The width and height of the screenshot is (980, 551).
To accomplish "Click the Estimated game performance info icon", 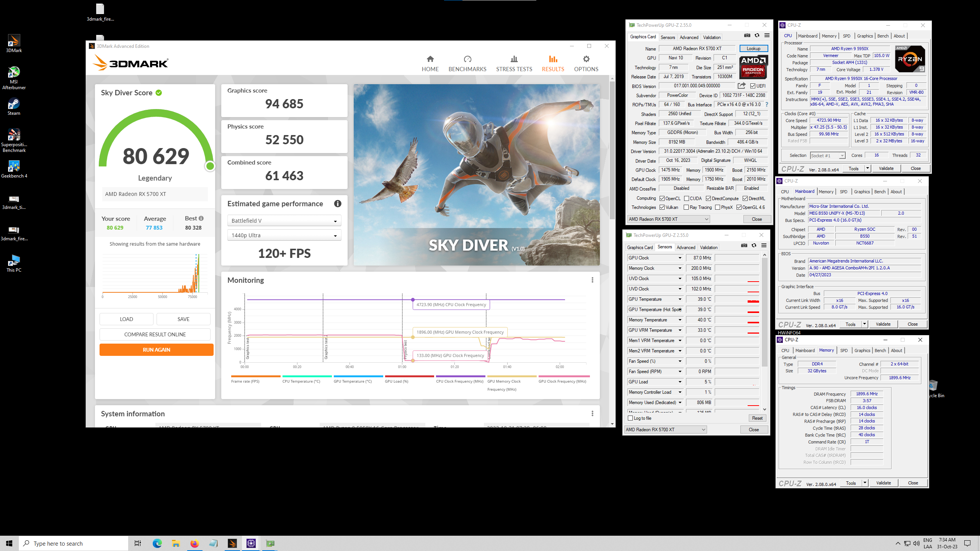I will (337, 204).
